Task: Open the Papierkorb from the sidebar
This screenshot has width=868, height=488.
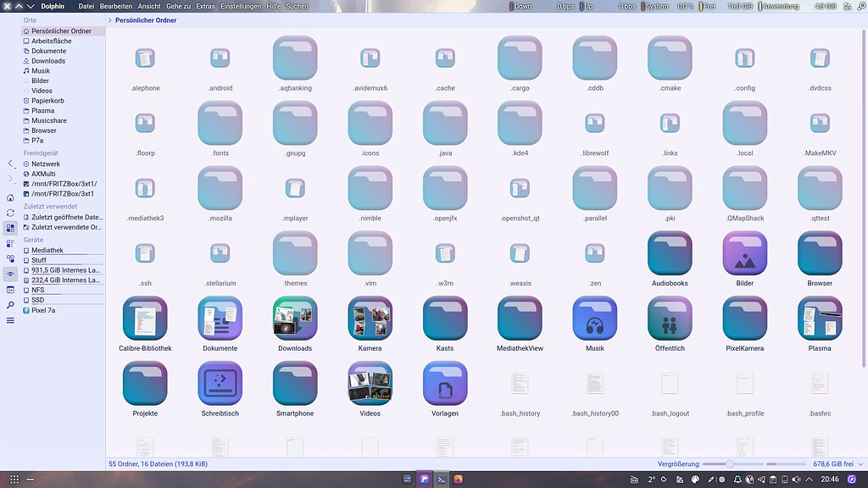Action: 47,100
